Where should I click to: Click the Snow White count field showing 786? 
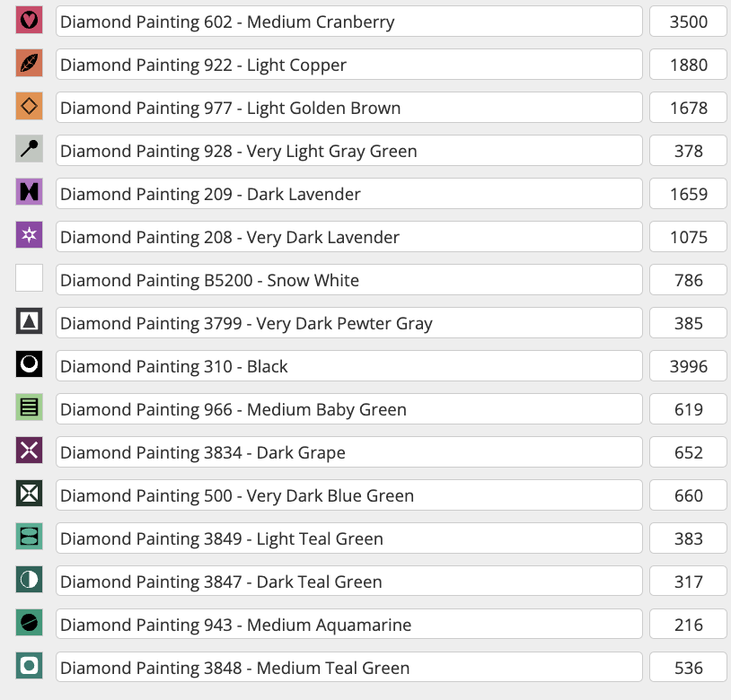point(688,280)
